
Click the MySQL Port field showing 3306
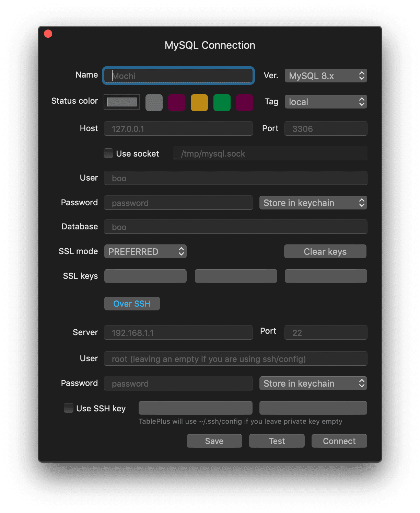click(326, 128)
